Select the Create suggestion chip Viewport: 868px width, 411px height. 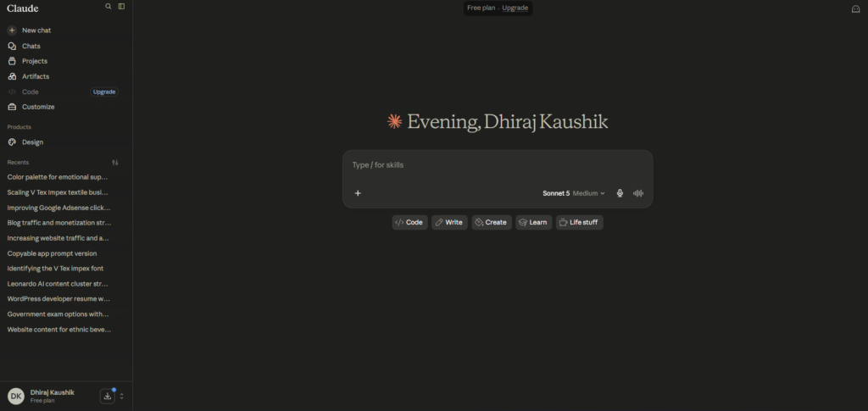tap(492, 222)
